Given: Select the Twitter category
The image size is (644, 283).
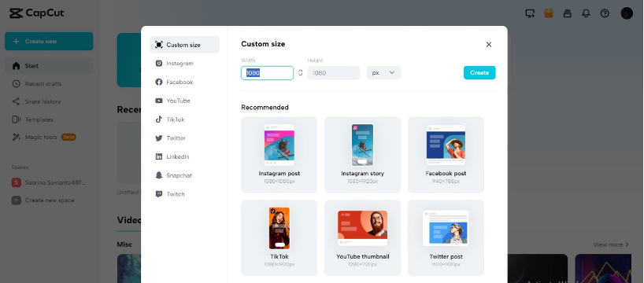Looking at the screenshot, I should pyautogui.click(x=184, y=138).
